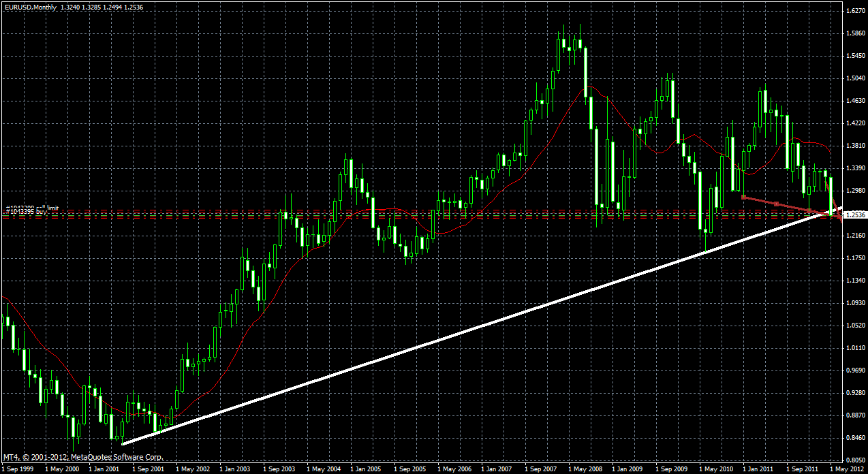Click the 1 Sep 2009 date label
Screen dimensions: 868x474
(671, 469)
